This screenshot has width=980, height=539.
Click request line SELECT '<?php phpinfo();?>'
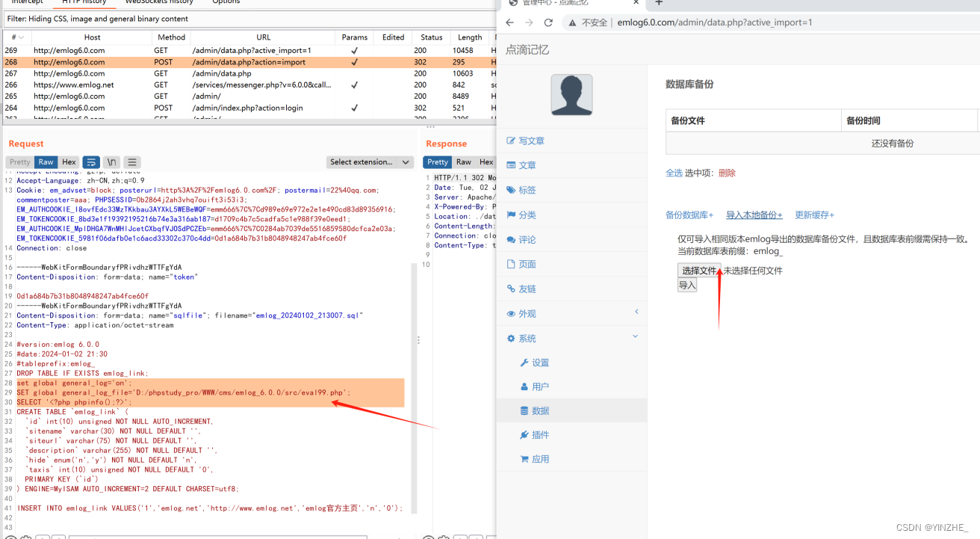tap(74, 402)
